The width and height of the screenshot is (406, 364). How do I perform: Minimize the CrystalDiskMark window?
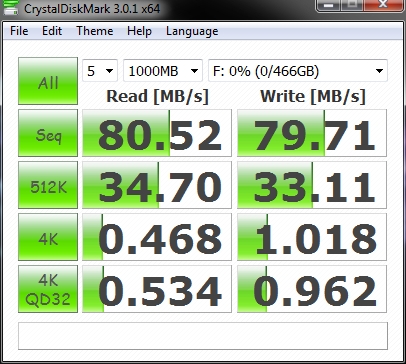[329, 5]
